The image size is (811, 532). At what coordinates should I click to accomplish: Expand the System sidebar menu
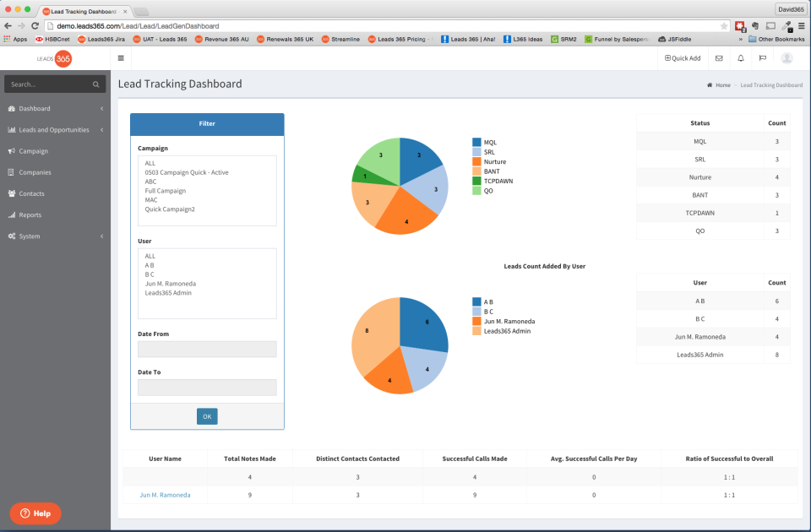click(x=56, y=236)
